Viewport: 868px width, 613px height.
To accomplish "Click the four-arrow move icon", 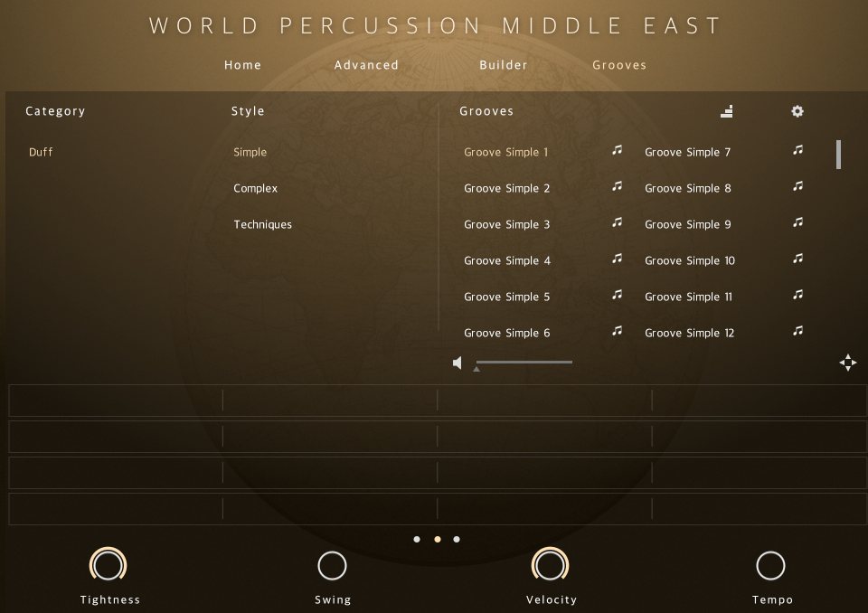I will (847, 363).
